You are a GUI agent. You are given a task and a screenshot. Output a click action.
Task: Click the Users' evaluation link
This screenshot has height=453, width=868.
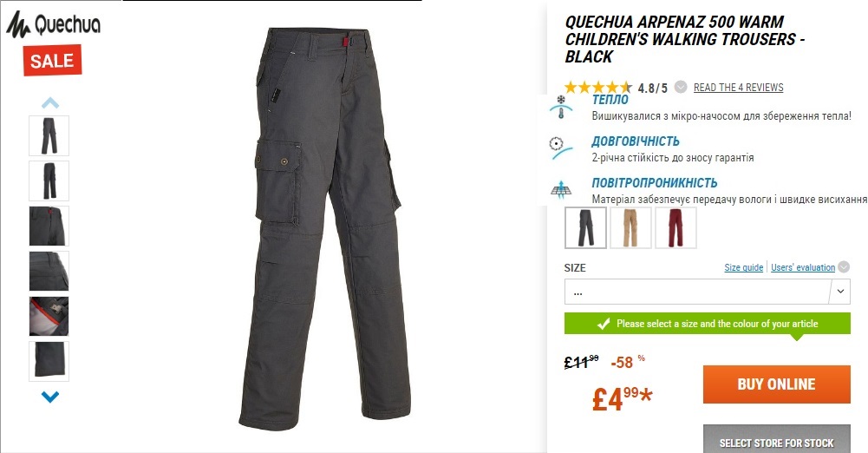coord(803,267)
